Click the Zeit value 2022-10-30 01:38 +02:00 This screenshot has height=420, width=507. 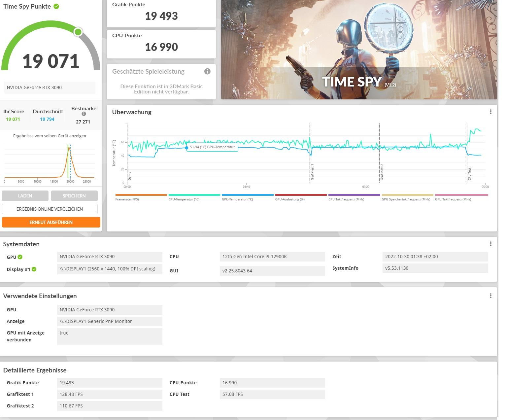[435, 257]
